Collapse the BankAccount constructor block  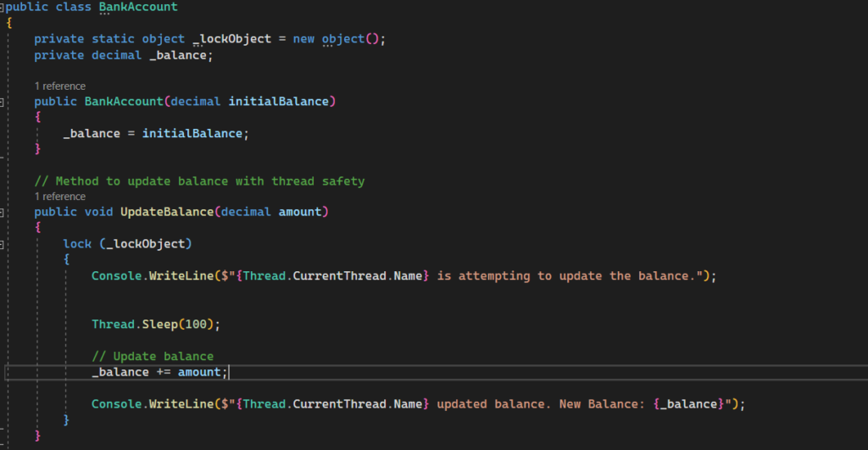coord(3,102)
